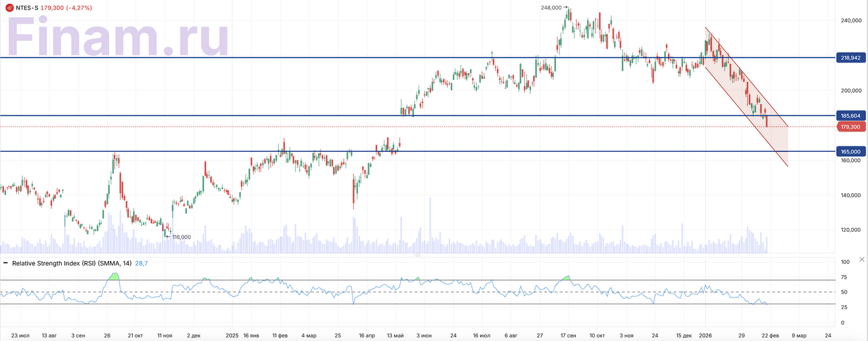Click the 2025 year label on time axis

pos(233,335)
